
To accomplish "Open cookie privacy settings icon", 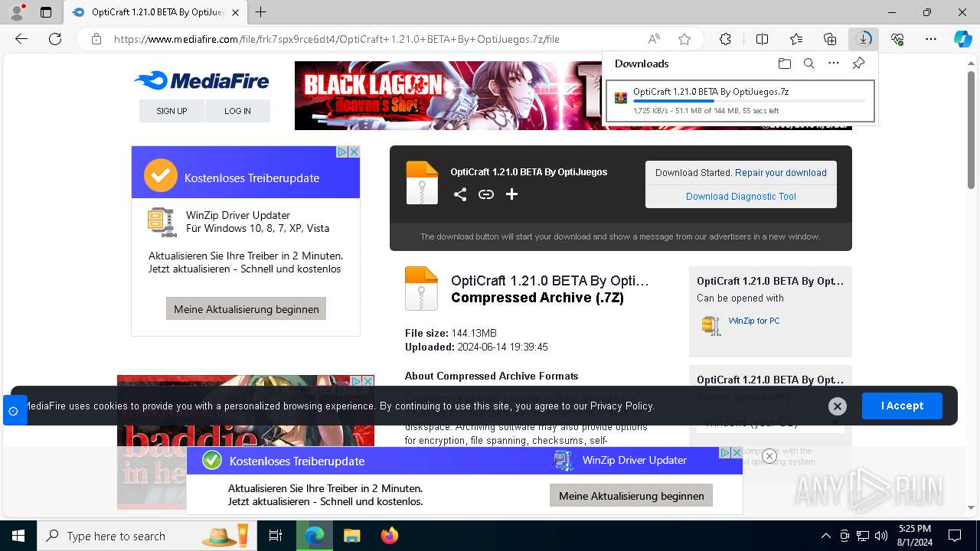I will tap(13, 411).
